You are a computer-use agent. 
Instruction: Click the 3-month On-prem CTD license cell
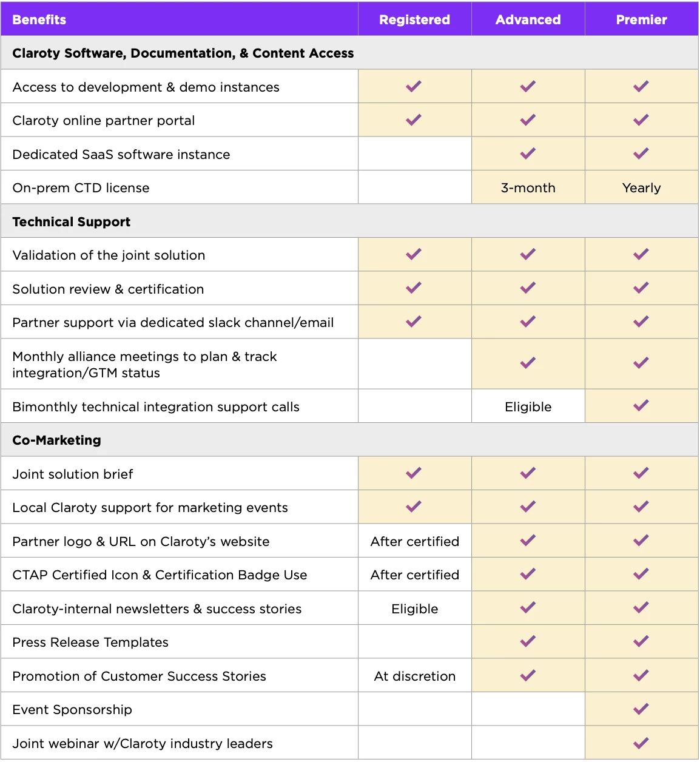click(528, 188)
